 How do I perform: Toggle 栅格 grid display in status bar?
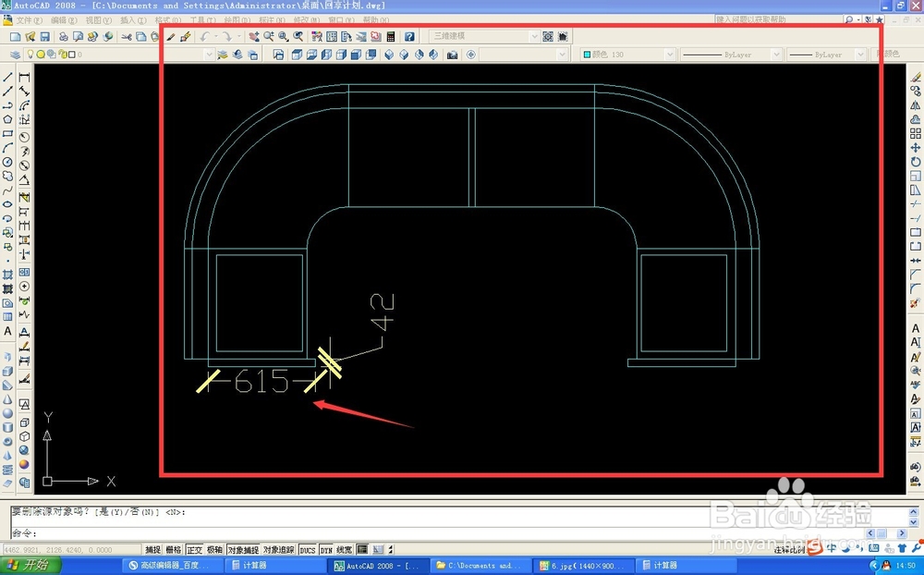point(174,550)
